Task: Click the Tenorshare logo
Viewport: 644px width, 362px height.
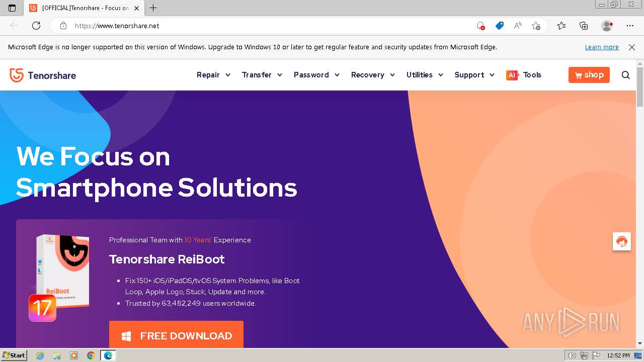Action: [43, 75]
